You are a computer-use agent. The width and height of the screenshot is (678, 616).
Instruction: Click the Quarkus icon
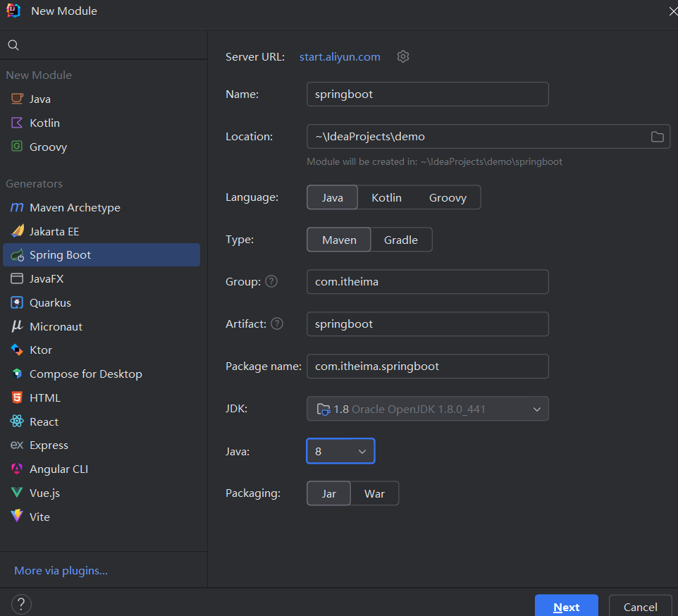pos(17,302)
